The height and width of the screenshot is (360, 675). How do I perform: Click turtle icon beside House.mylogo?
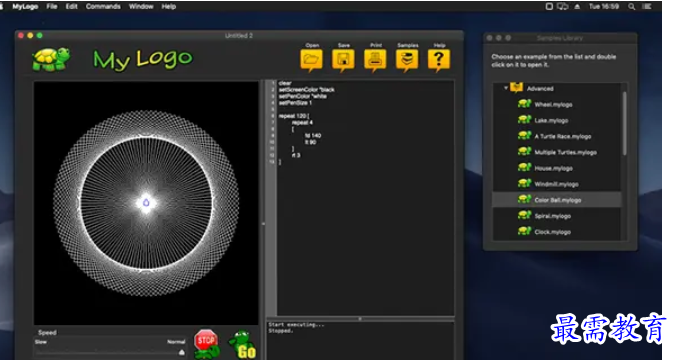pyautogui.click(x=524, y=168)
